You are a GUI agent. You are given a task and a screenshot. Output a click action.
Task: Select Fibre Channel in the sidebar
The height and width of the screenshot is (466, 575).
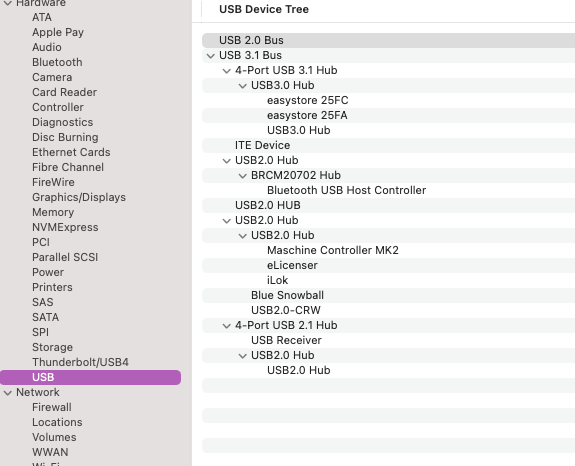click(68, 168)
